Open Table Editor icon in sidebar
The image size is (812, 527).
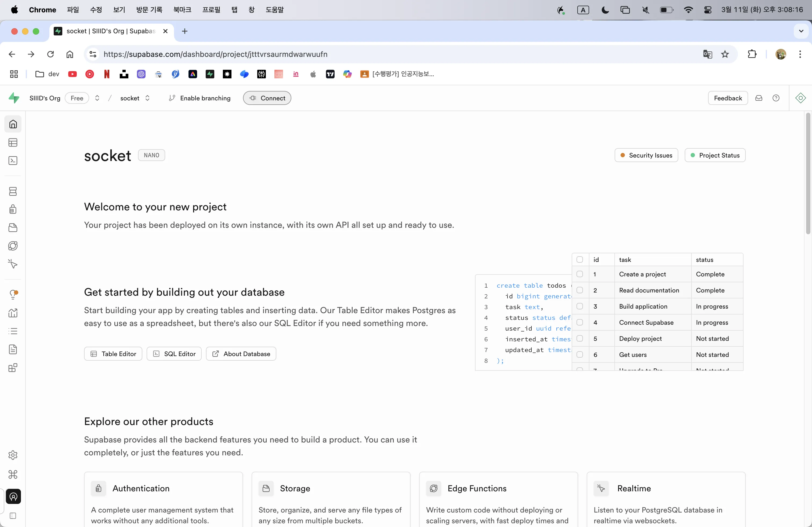13,142
